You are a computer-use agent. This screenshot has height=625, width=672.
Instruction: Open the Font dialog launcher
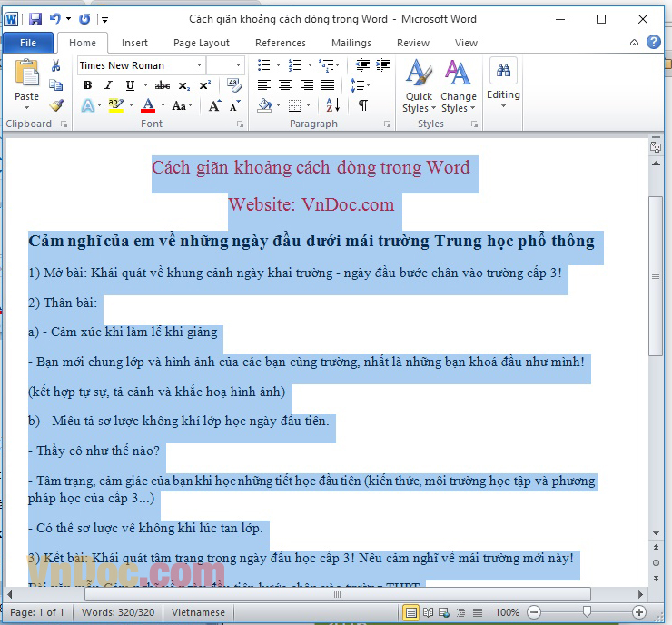pyautogui.click(x=240, y=124)
